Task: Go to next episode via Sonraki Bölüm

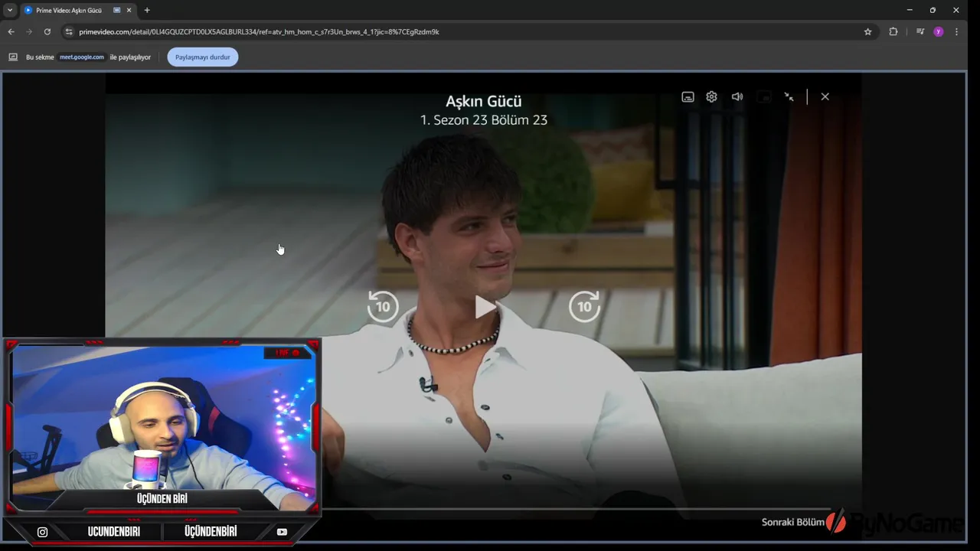Action: pyautogui.click(x=792, y=522)
